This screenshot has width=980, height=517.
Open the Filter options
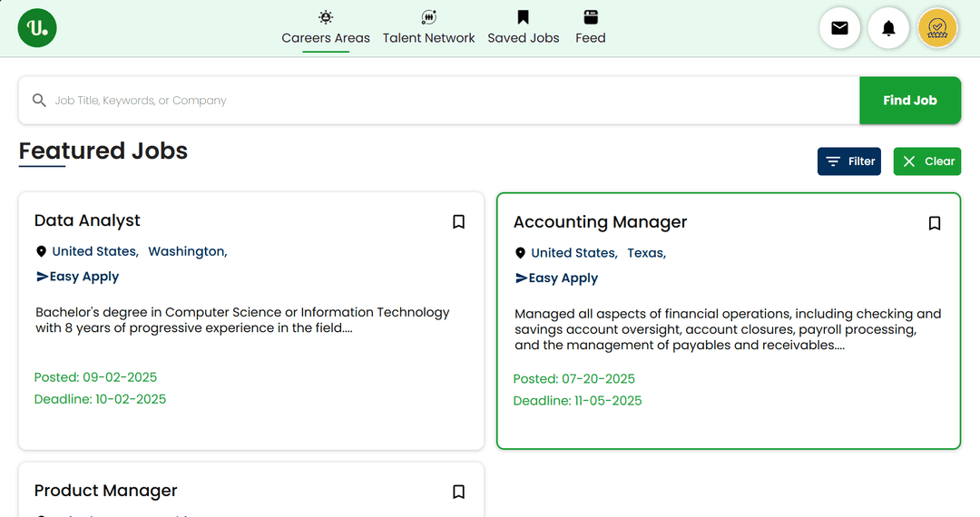tap(848, 161)
